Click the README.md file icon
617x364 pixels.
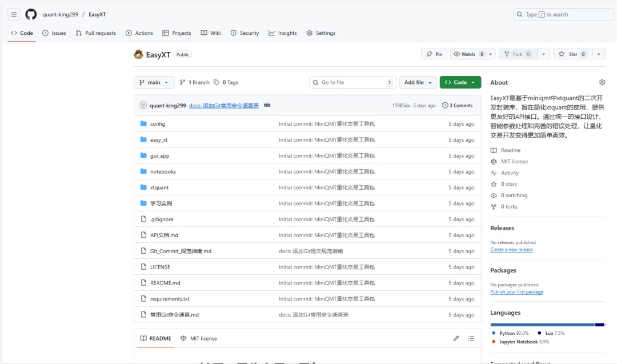coord(143,282)
